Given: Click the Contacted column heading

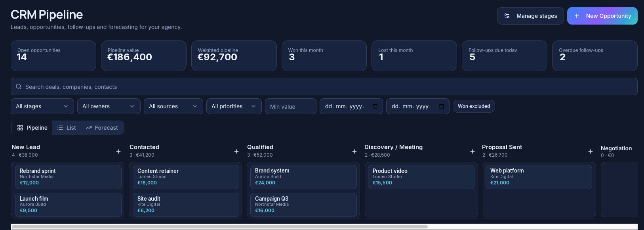Looking at the screenshot, I should [144, 147].
